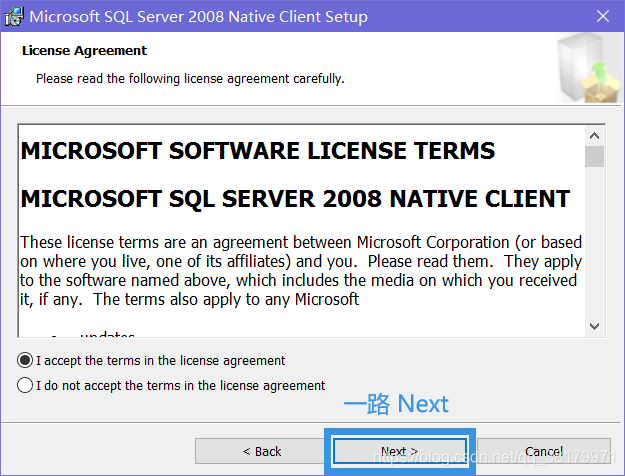Viewport: 625px width, 476px height.
Task: Close the Native Client Setup window
Action: click(x=603, y=16)
